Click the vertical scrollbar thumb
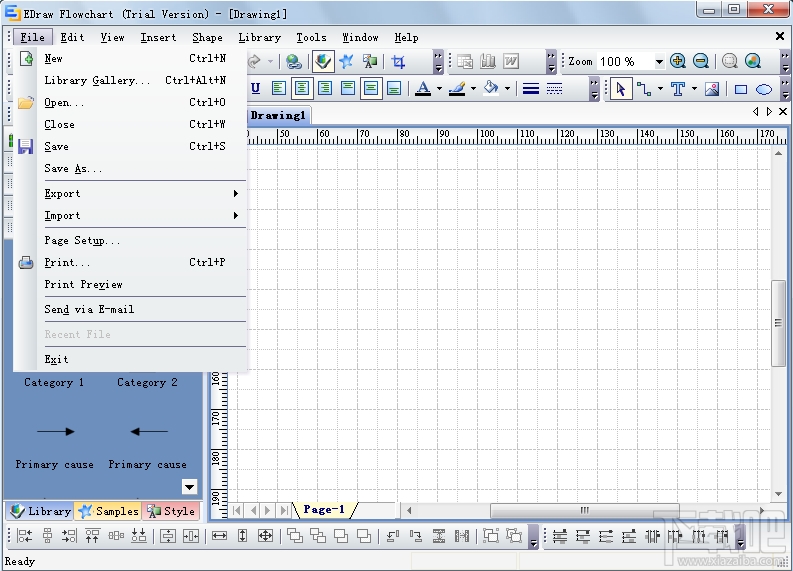 coord(778,323)
